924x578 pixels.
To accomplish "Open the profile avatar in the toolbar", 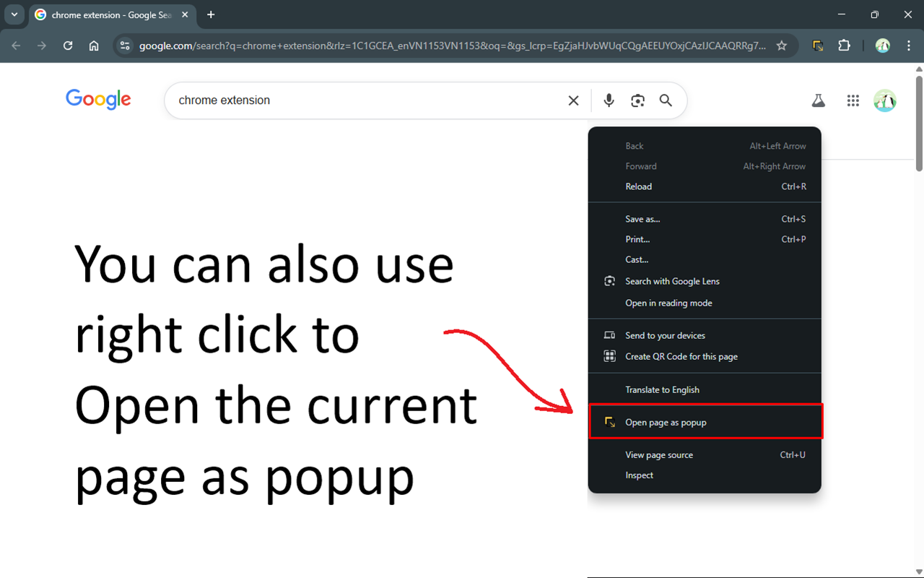I will tap(882, 46).
